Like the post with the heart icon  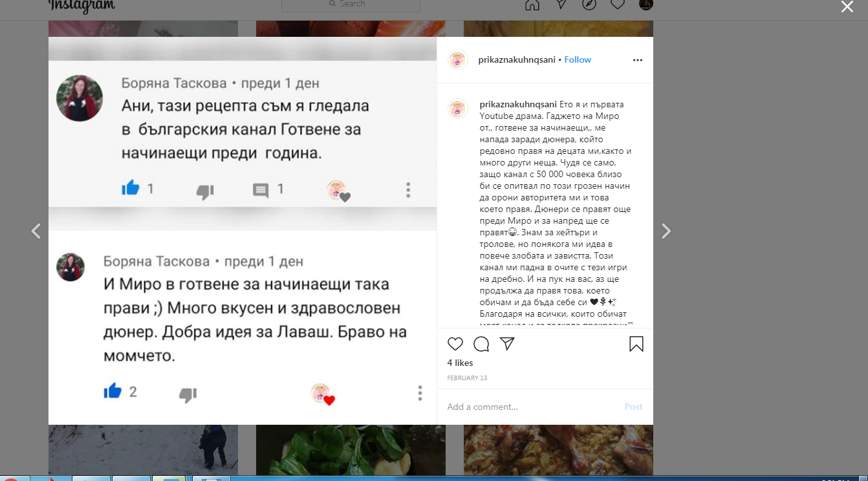tap(455, 344)
